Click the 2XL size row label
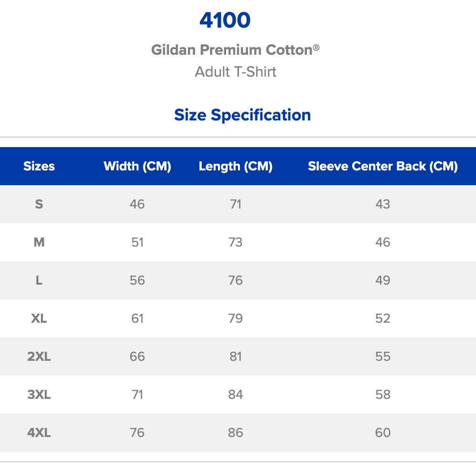 39,357
